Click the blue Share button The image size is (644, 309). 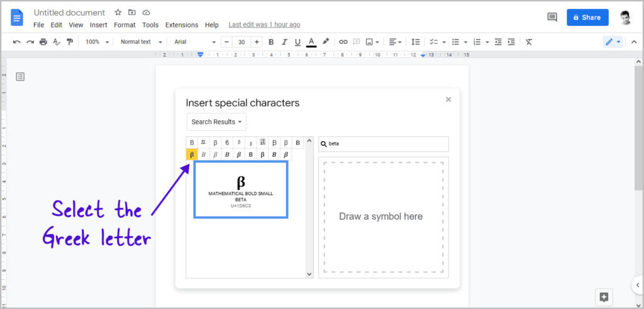(588, 17)
